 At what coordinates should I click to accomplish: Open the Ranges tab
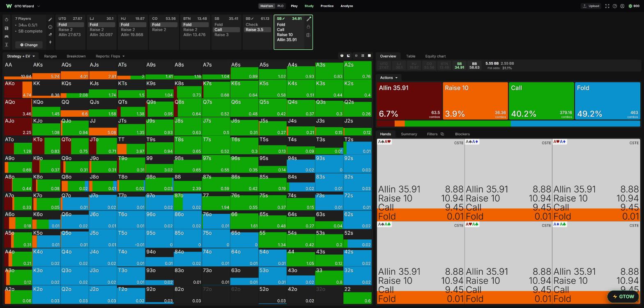pyautogui.click(x=50, y=56)
